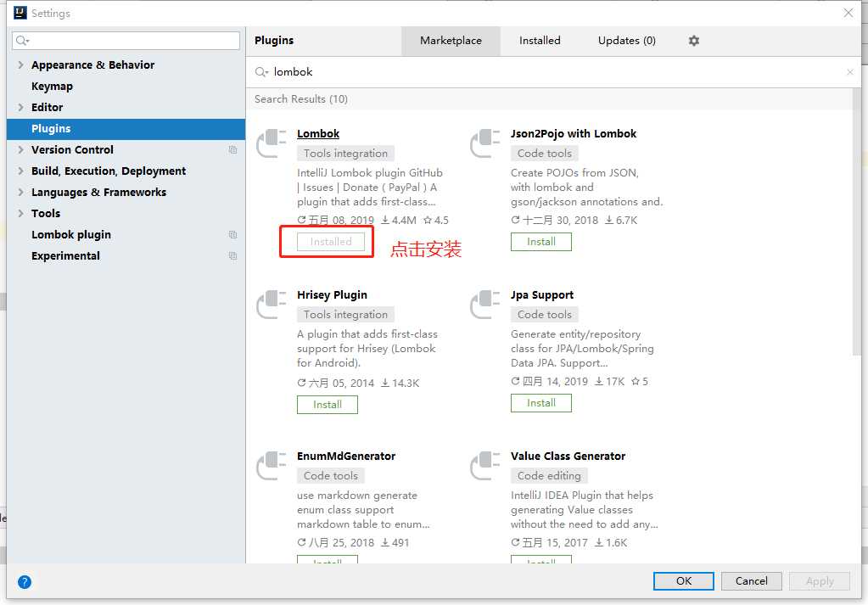Install the Jpa Support plugin
This screenshot has height=605, width=868.
tap(540, 403)
